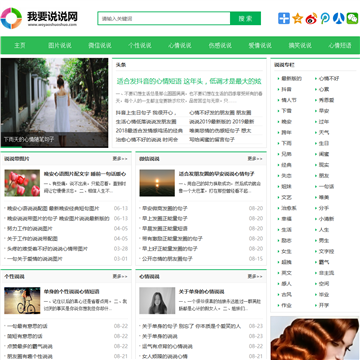360x360 pixels.
Task: Open the 搞笑说说 nav item
Action: click(300, 45)
